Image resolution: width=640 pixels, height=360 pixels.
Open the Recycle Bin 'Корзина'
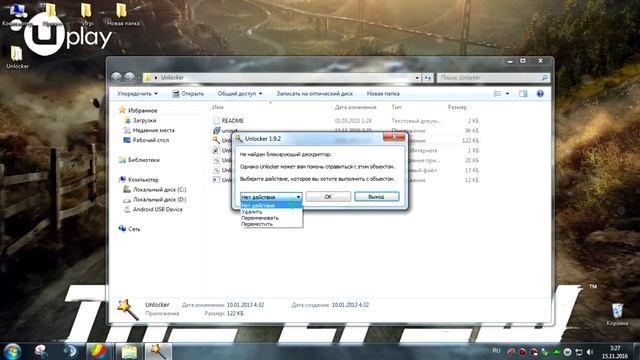pos(617,314)
